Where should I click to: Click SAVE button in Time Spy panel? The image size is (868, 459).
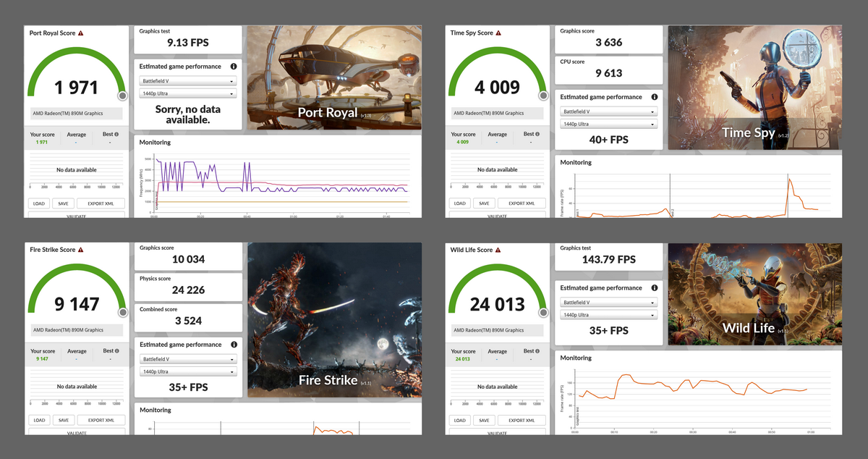coord(485,203)
